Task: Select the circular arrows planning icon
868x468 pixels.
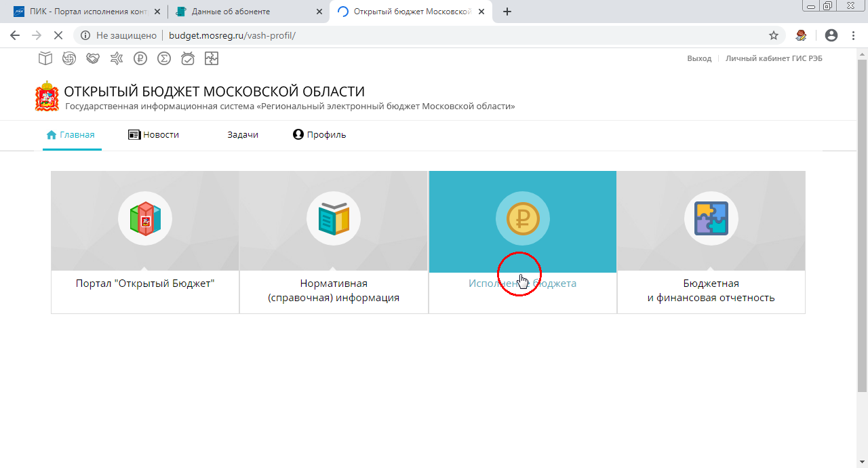Action: (68, 58)
